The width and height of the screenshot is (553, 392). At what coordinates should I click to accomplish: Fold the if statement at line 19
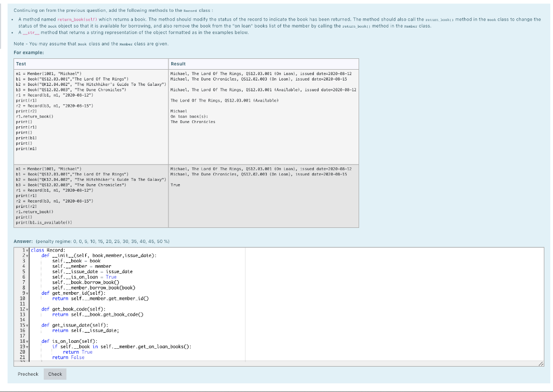pyautogui.click(x=28, y=347)
